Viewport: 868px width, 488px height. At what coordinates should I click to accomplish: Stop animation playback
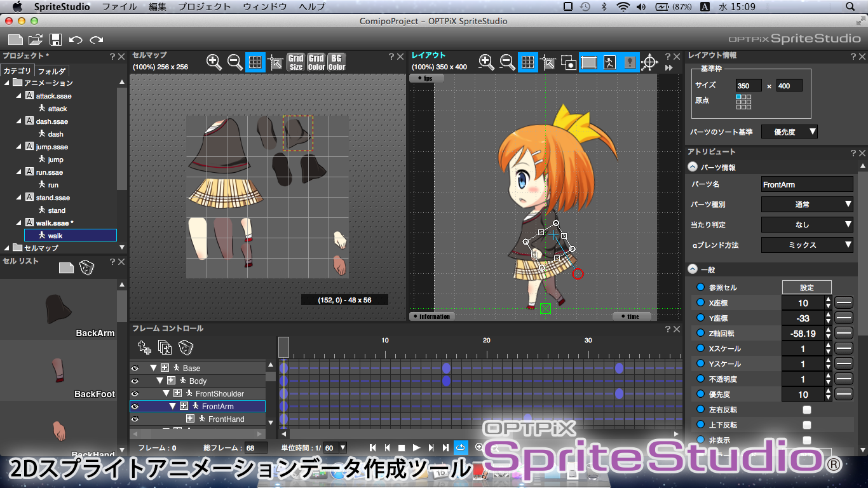click(x=402, y=448)
